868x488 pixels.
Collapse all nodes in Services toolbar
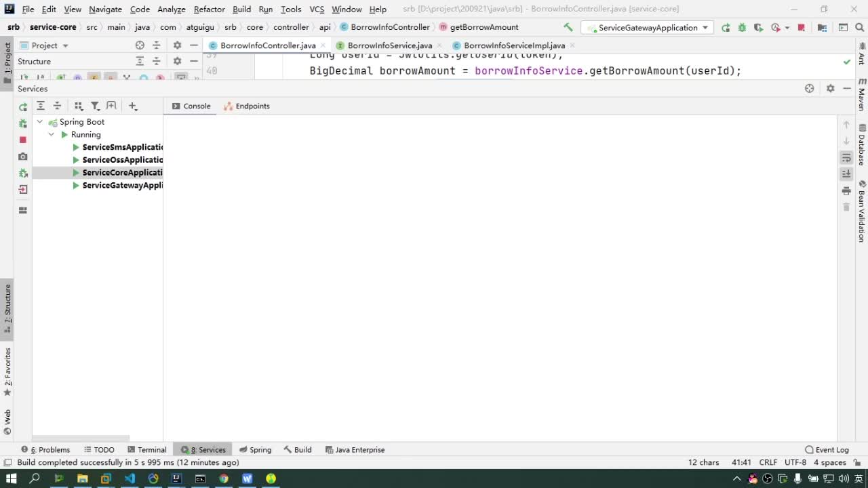click(x=57, y=106)
